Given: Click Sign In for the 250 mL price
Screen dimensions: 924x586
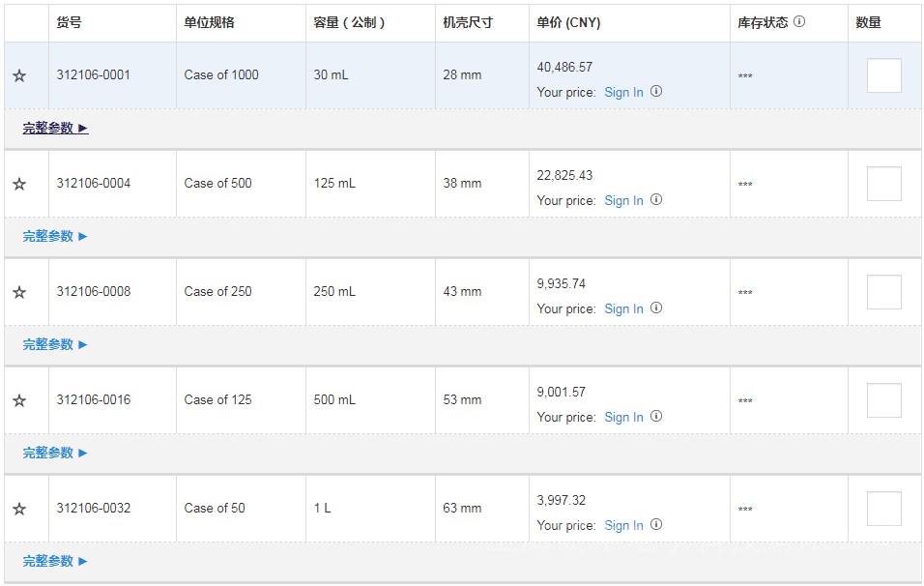Looking at the screenshot, I should coord(623,308).
